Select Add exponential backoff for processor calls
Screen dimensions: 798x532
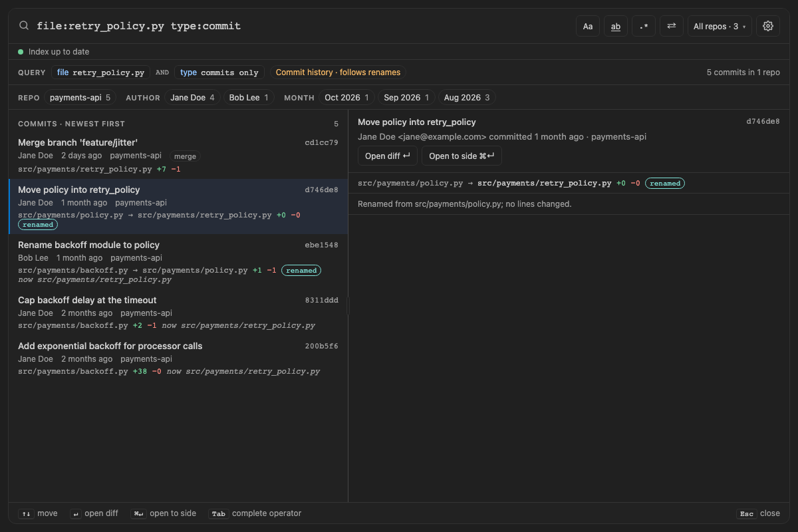pos(178,358)
